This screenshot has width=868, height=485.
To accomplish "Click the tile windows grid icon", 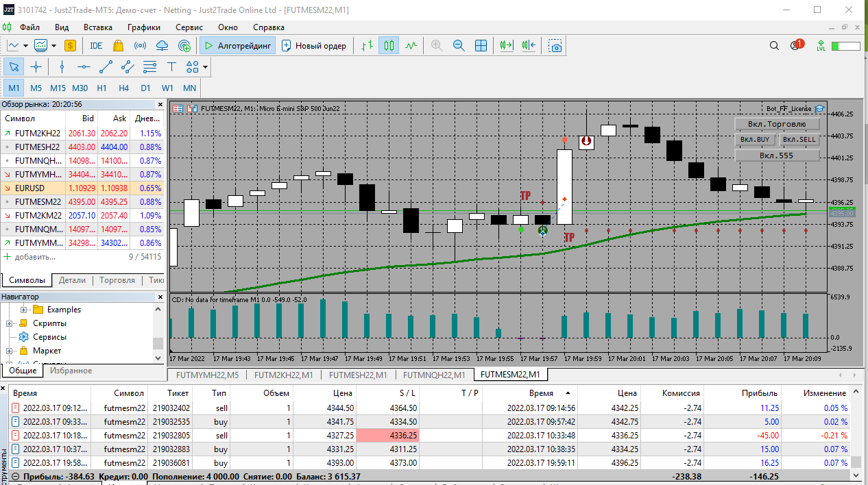I will [481, 46].
